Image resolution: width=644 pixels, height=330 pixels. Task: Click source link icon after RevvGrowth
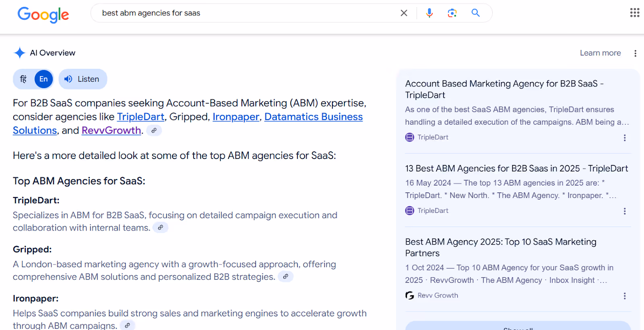[x=154, y=130]
